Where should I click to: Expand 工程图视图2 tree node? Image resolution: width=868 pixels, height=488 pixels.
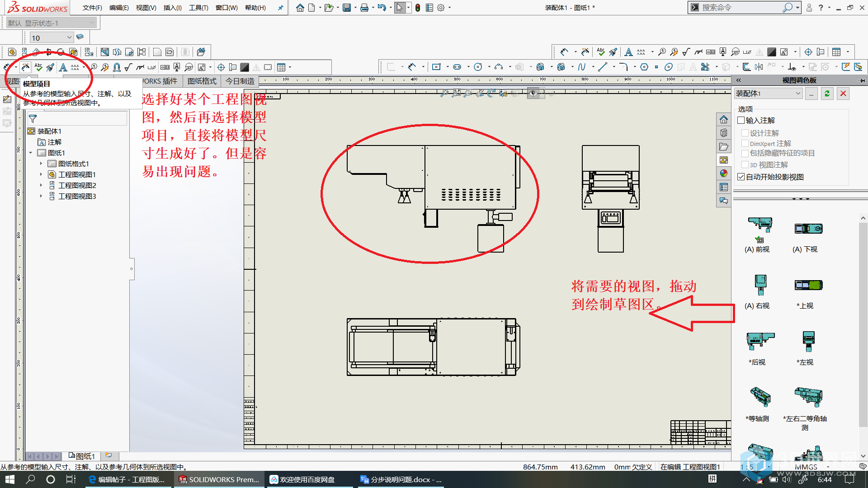tap(41, 185)
